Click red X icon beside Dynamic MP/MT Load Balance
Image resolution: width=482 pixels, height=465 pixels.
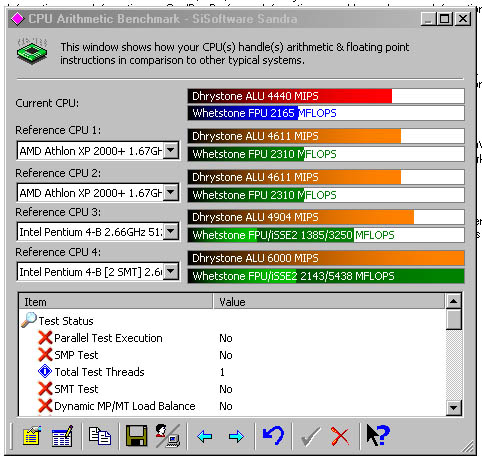click(x=45, y=406)
